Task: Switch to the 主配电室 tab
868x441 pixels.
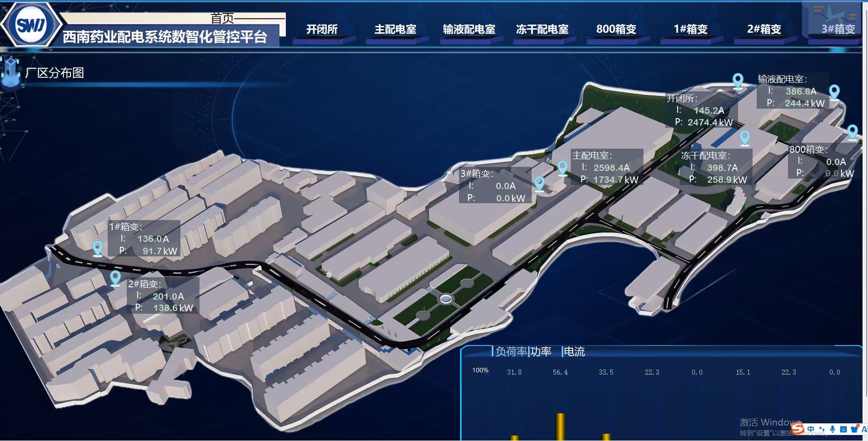Action: tap(395, 30)
